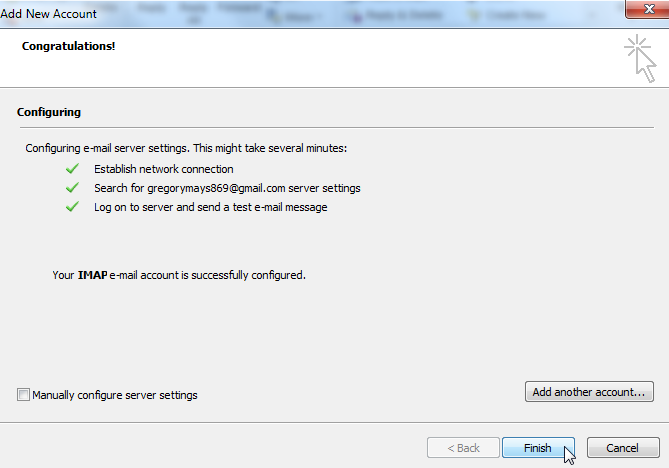Screen dimensions: 669x468
Task: Click the Configuring section label
Action: [49, 112]
